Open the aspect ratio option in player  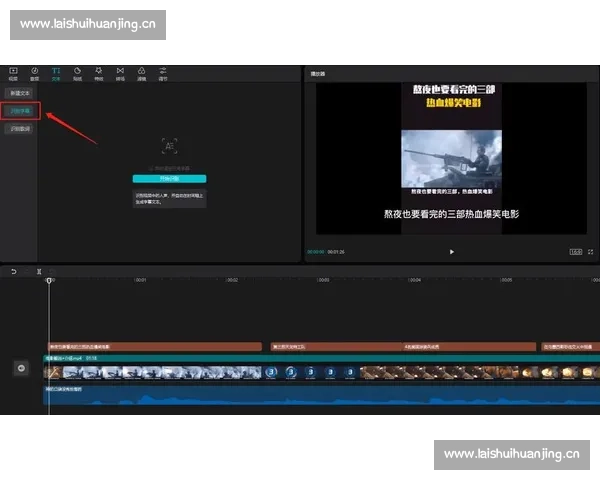(x=575, y=252)
